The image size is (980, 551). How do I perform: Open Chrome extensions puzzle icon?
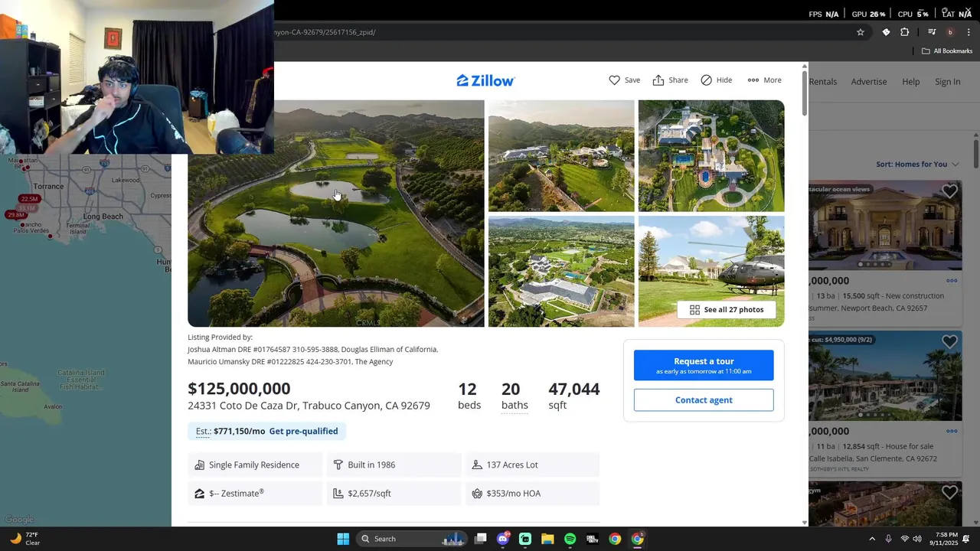pyautogui.click(x=905, y=32)
